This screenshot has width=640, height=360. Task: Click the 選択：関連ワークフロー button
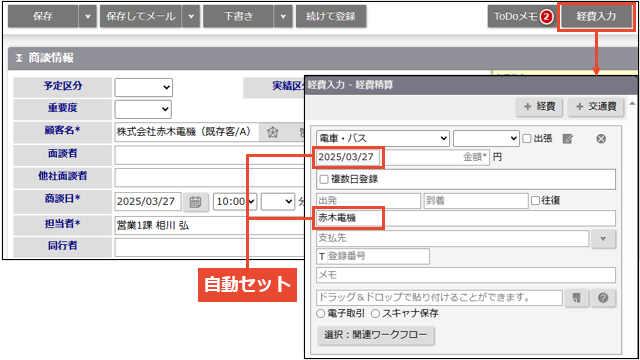pyautogui.click(x=376, y=336)
